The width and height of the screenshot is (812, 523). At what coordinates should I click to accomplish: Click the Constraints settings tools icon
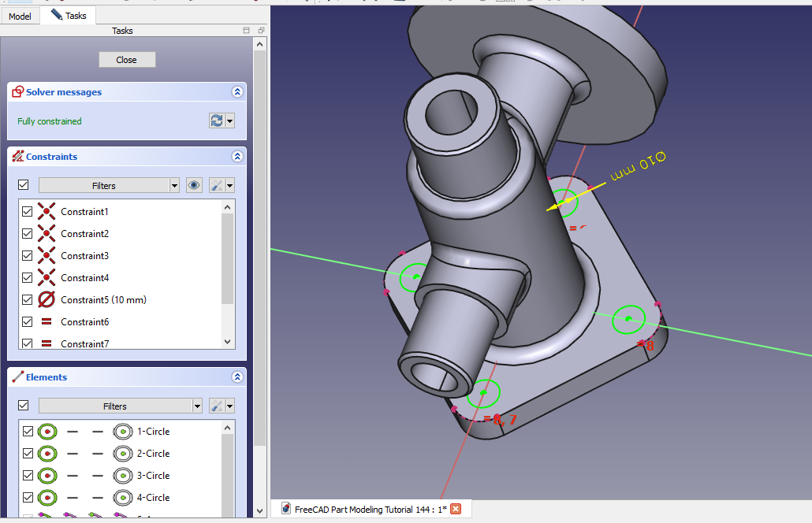(x=216, y=185)
